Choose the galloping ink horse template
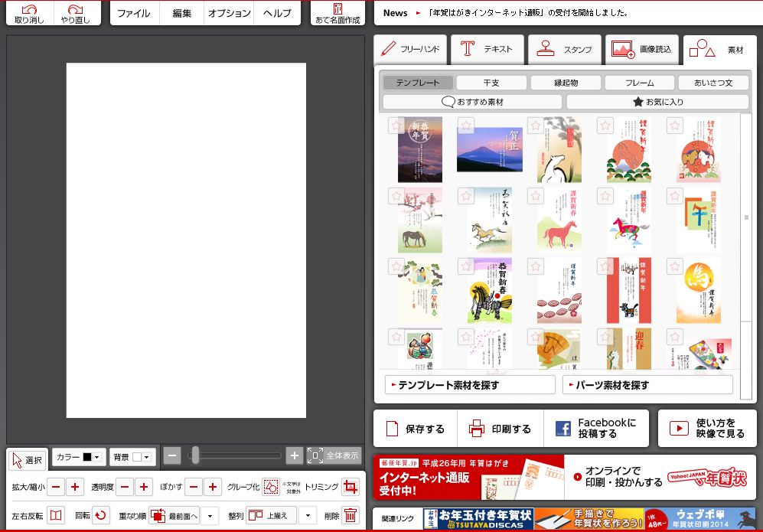Screen dimensions: 763x532 [x=490, y=220]
